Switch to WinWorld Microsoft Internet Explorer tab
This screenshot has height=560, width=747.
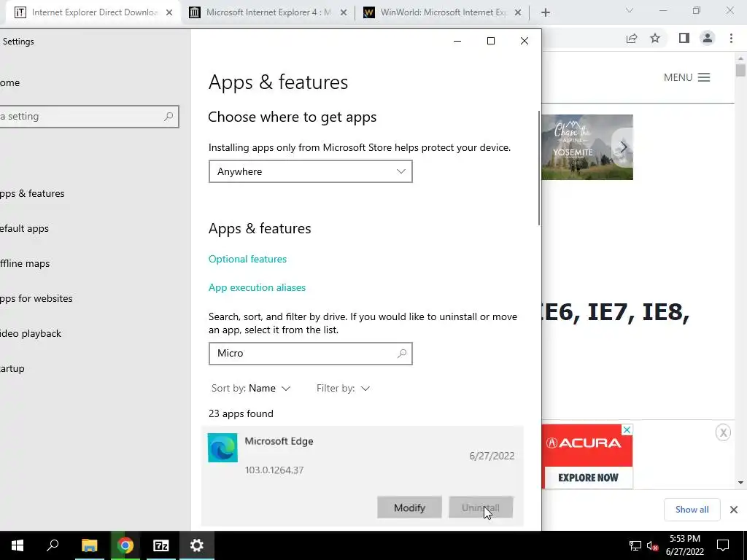pyautogui.click(x=443, y=12)
